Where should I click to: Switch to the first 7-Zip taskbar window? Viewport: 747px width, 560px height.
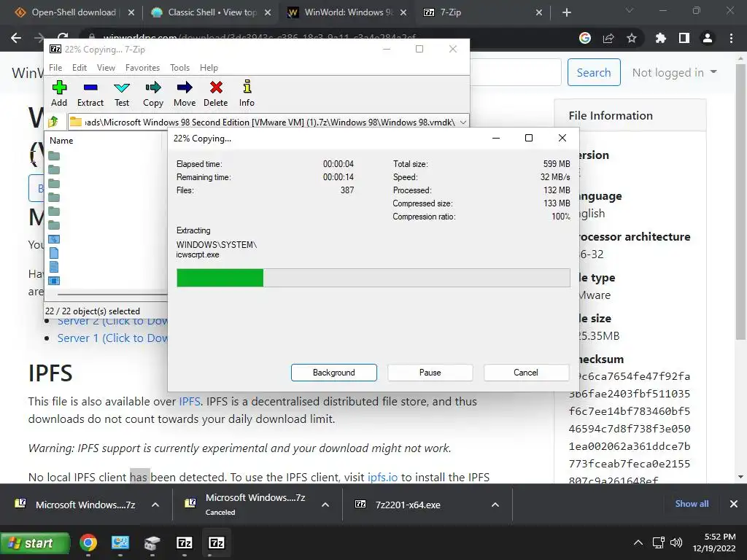(185, 542)
